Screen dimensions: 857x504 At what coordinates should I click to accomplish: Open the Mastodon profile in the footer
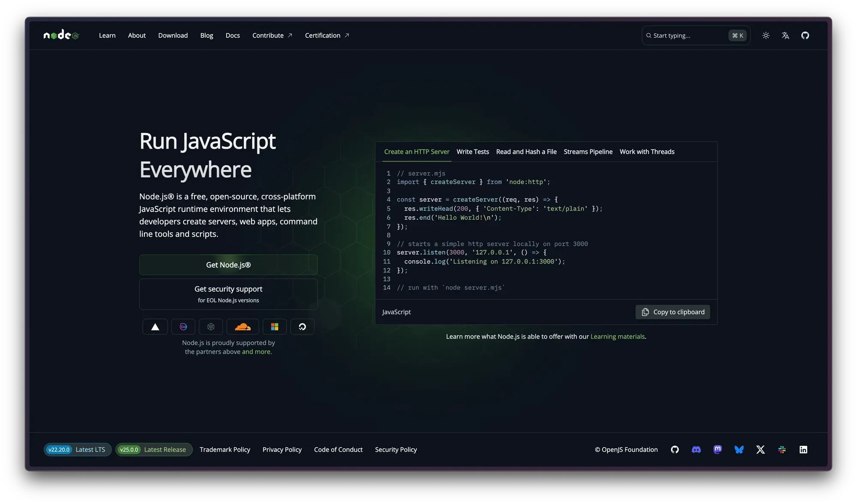(x=718, y=450)
